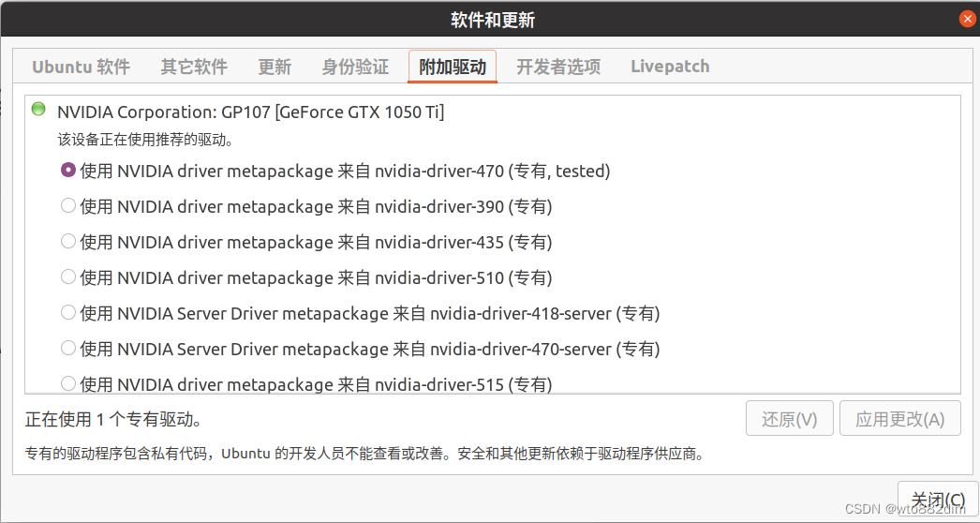The width and height of the screenshot is (980, 523).
Task: Click the NVIDIA GP107 GeForce GTX 1050 Ti device title
Action: [x=251, y=112]
